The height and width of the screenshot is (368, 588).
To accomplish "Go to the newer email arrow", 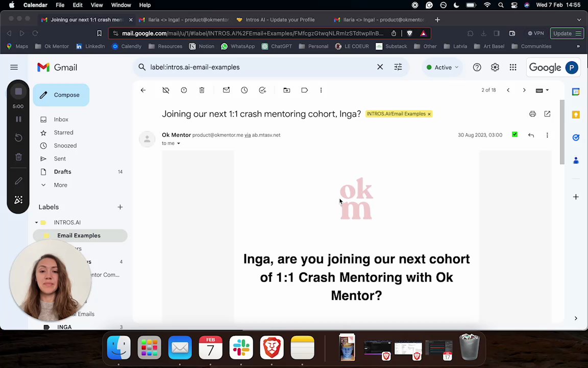I will pyautogui.click(x=508, y=90).
